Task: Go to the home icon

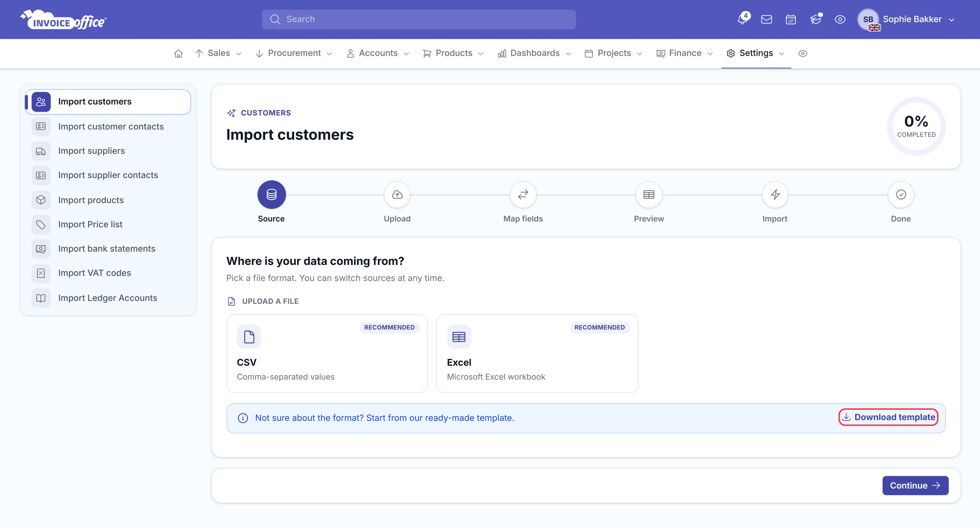Action: 179,54
